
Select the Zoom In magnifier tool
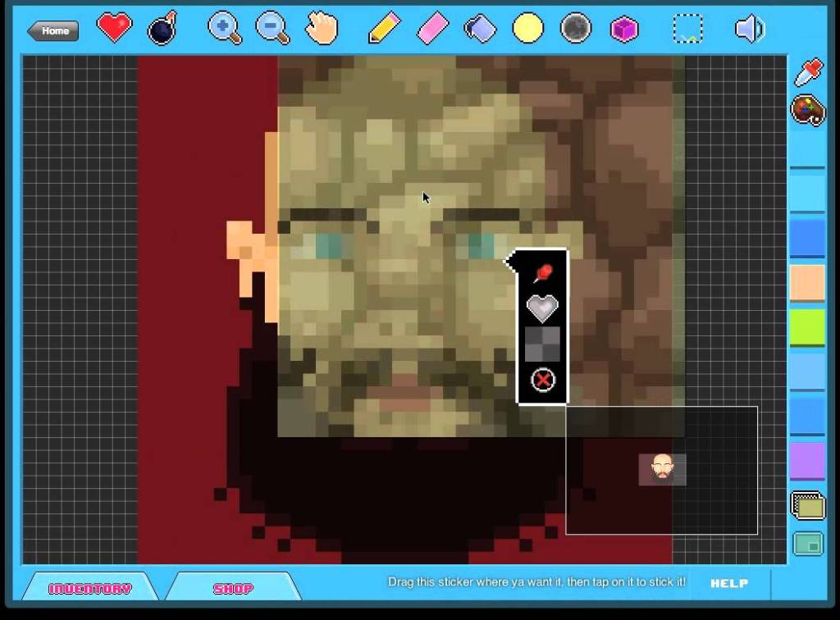tap(224, 27)
